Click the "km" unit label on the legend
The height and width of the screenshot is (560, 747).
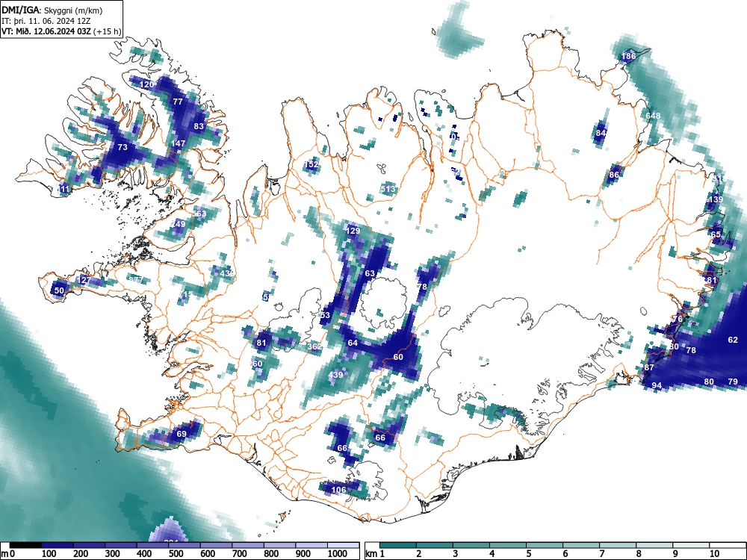(x=371, y=554)
